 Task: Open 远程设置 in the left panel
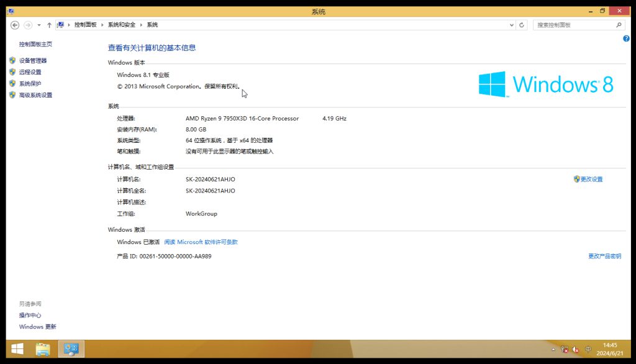(x=30, y=72)
